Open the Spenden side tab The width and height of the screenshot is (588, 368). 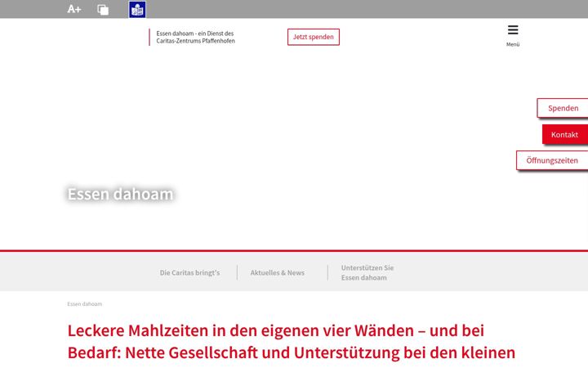(x=563, y=108)
